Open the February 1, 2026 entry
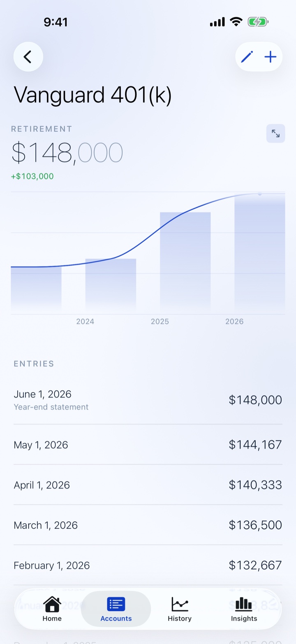 tap(148, 565)
